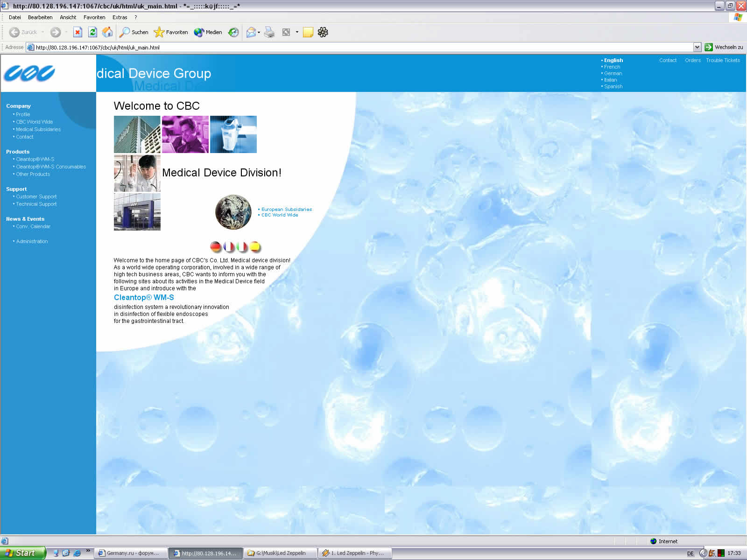Open CBC World Wide sidebar link
The image size is (747, 560).
[35, 122]
